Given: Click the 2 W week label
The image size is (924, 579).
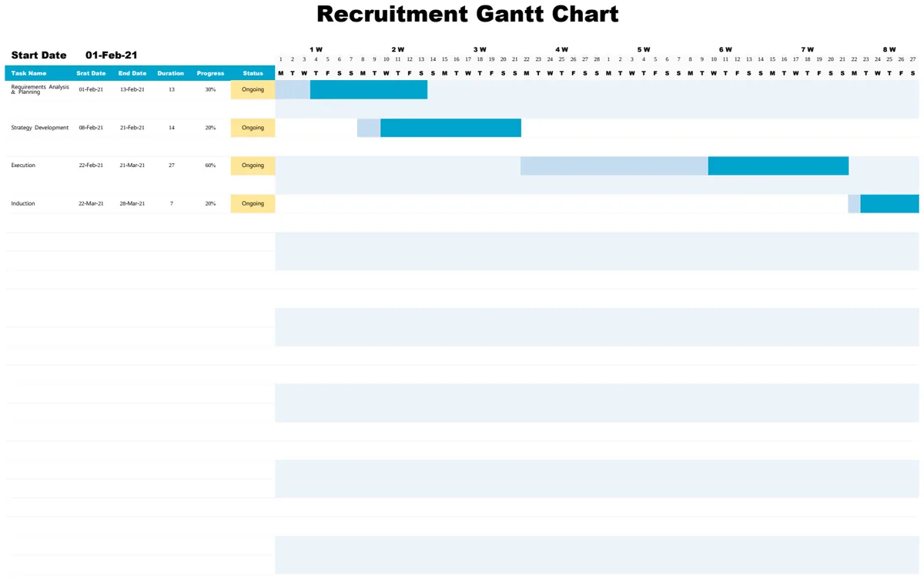Looking at the screenshot, I should tap(397, 49).
